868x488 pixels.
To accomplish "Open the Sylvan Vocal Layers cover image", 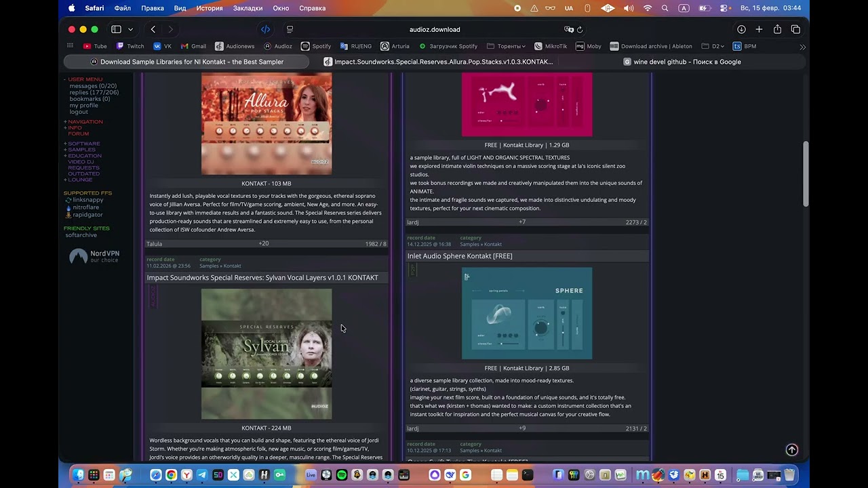I will pos(267,354).
